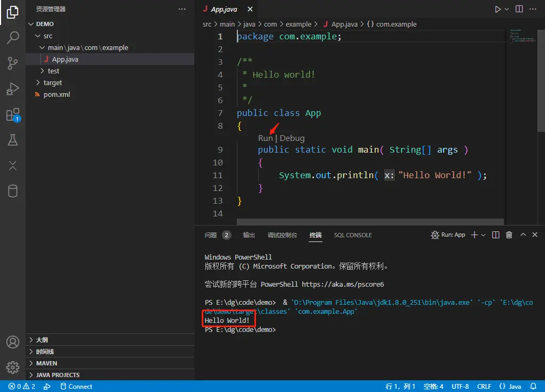
Task: Open the Source Control view
Action: [x=13, y=63]
